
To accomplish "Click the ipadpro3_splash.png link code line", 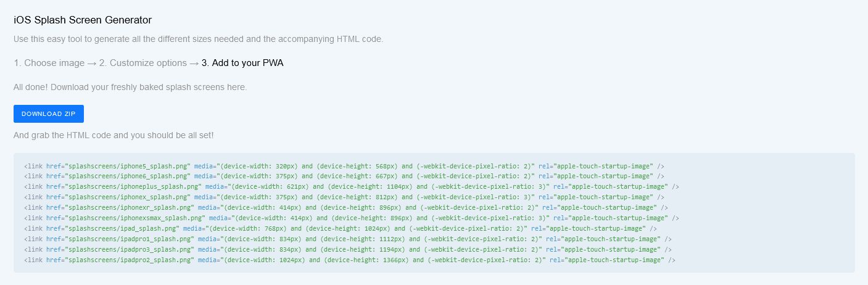I will (348, 250).
